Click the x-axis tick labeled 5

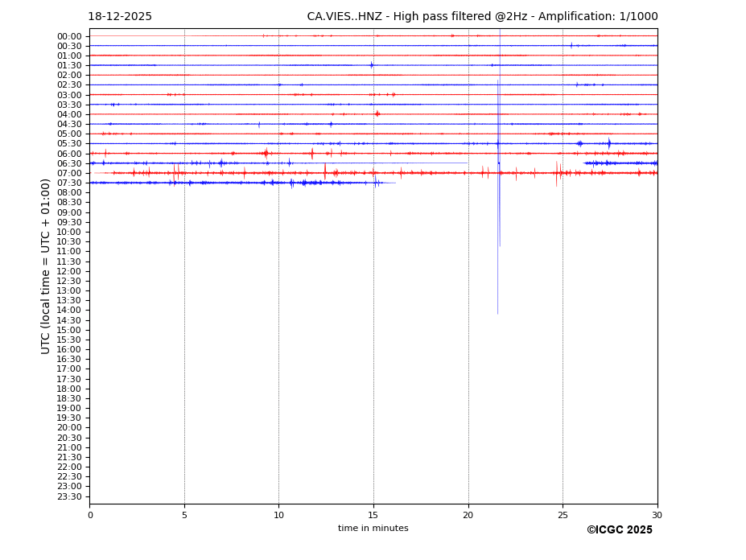pos(184,515)
